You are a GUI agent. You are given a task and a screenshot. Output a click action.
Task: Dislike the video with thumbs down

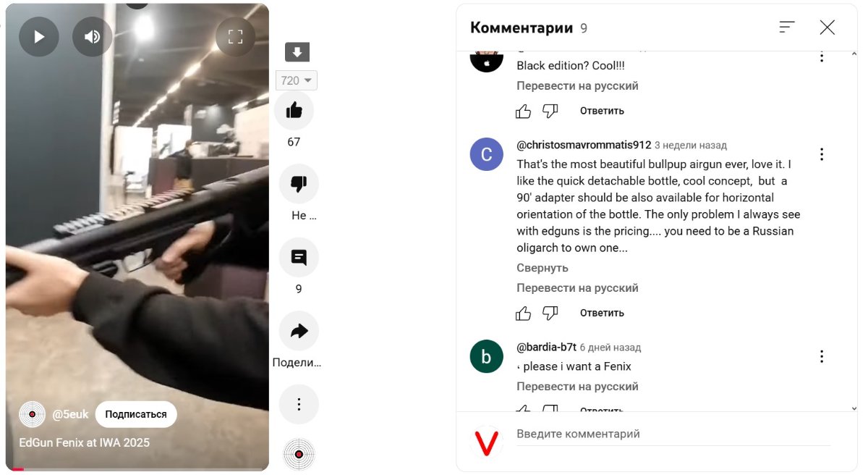pos(299,184)
